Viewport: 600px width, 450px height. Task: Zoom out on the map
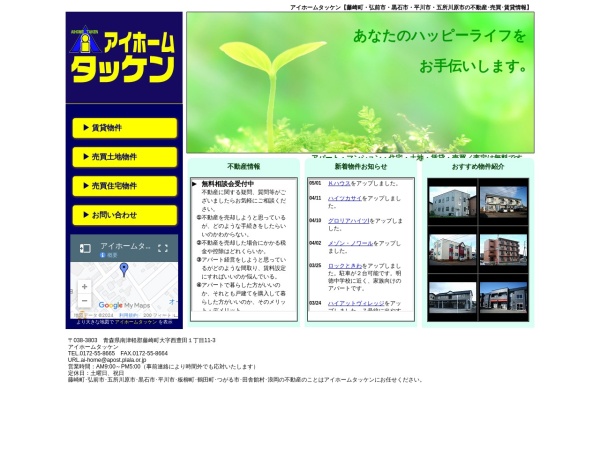85,300
